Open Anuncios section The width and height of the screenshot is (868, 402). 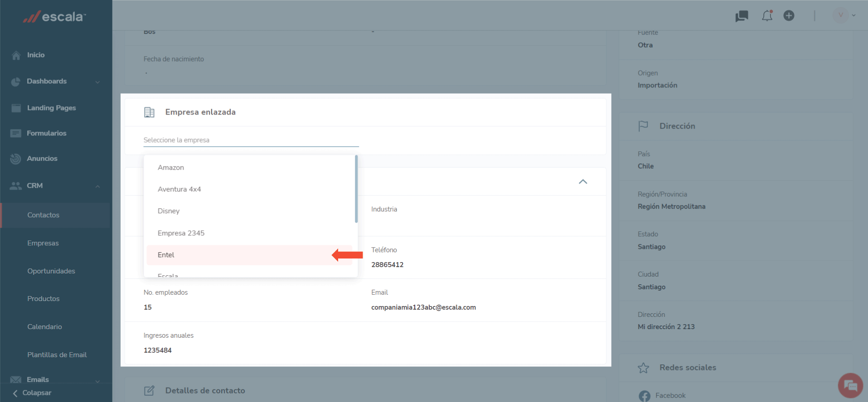(x=42, y=158)
